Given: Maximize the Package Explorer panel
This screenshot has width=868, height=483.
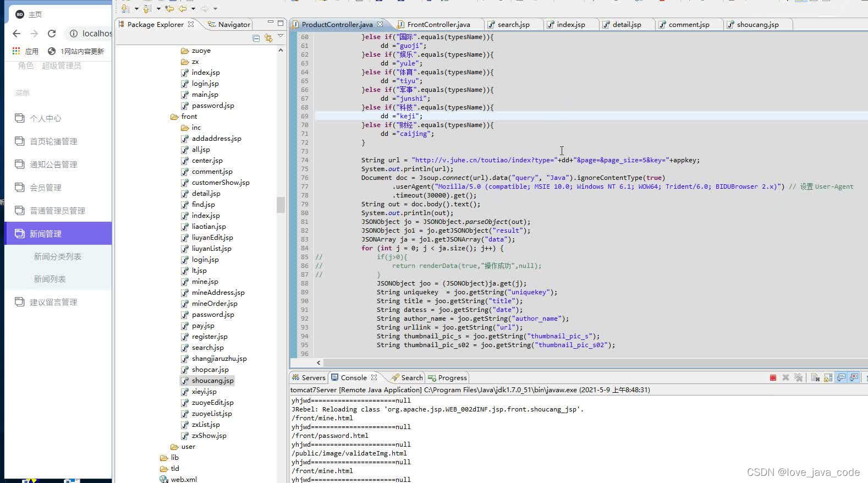Looking at the screenshot, I should [x=281, y=23].
